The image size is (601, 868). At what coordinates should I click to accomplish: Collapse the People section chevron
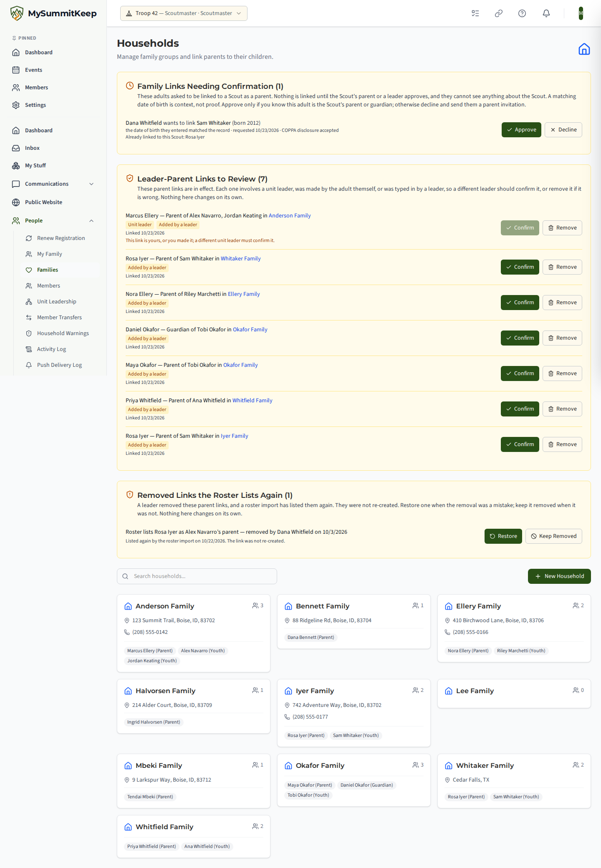91,221
